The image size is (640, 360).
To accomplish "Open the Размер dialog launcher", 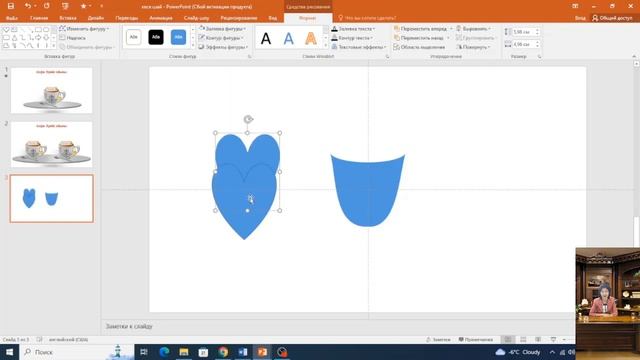I will tap(539, 57).
